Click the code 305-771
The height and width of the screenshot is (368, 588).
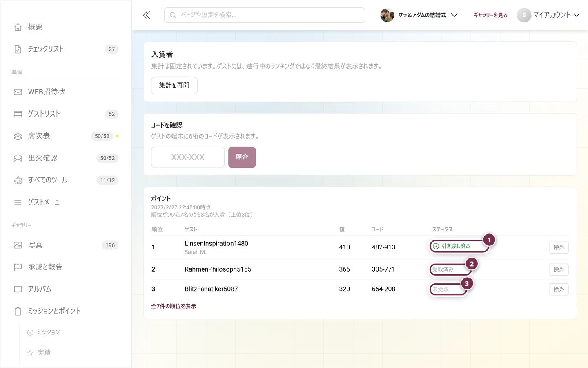tap(383, 269)
